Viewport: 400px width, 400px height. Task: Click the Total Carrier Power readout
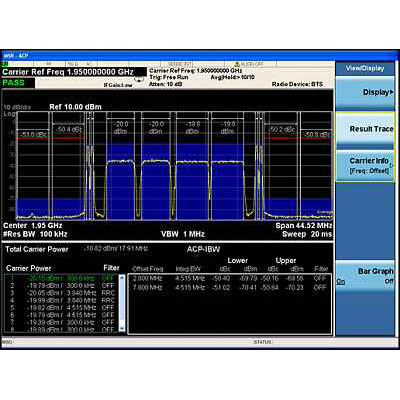115,248
